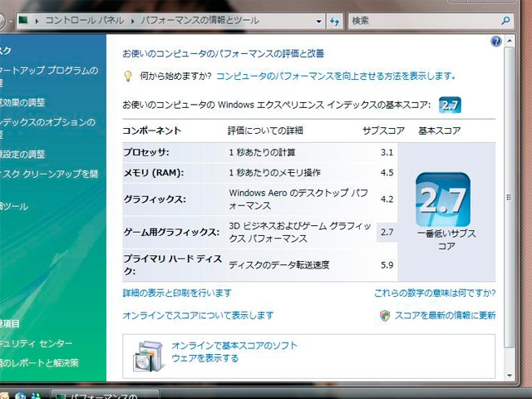Click the shield icon next to score update
Image resolution: width=532 pixels, height=399 pixels.
click(x=385, y=316)
